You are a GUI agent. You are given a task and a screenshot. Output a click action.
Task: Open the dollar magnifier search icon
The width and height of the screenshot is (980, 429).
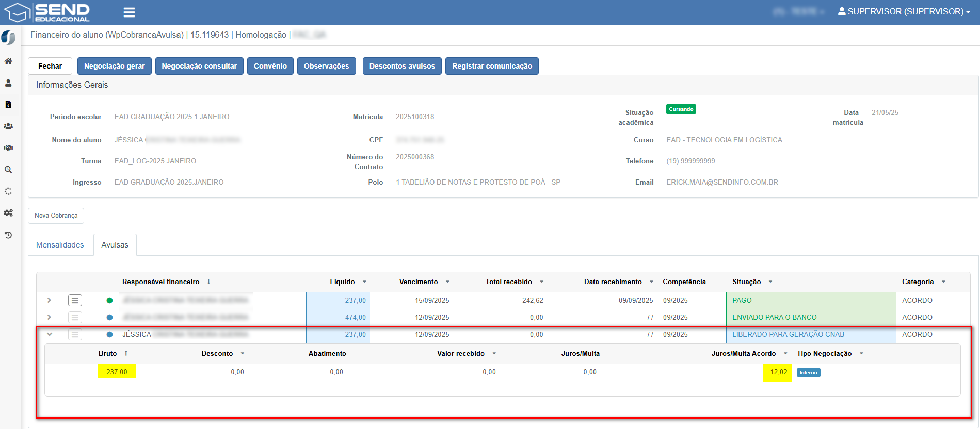[x=8, y=170]
